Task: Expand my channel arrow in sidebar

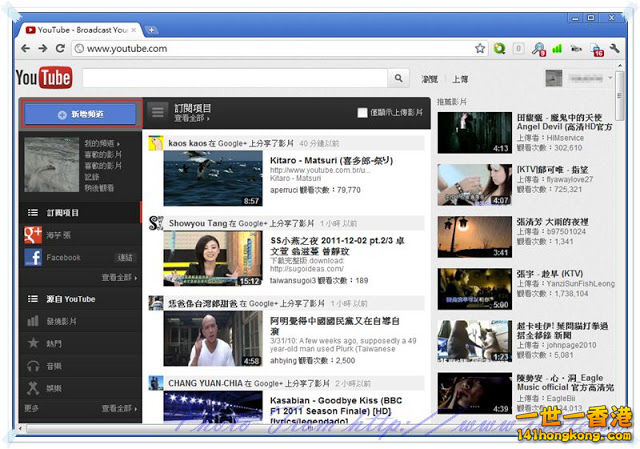Action: tap(118, 144)
